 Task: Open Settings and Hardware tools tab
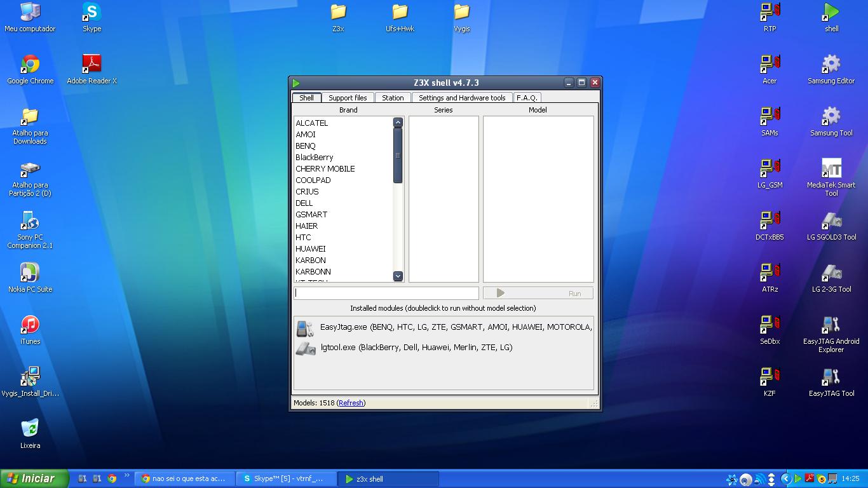pyautogui.click(x=462, y=98)
